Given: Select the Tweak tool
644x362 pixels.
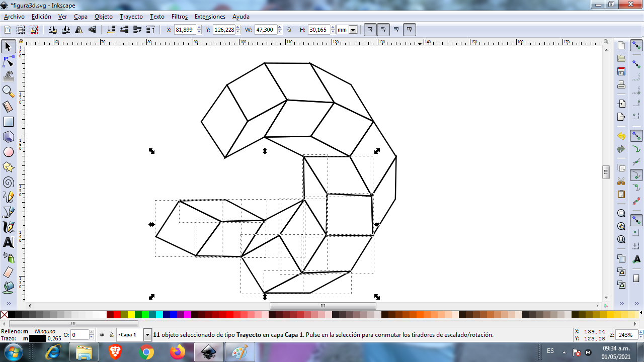Looking at the screenshot, I should (x=8, y=76).
